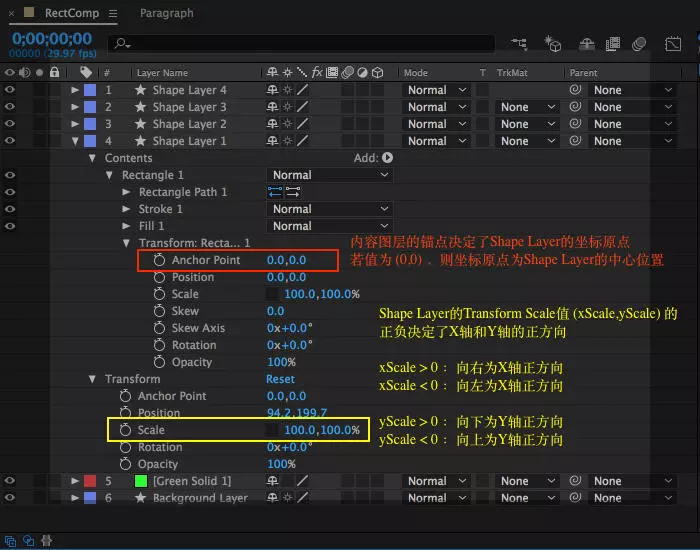The image size is (700, 550).
Task: Click the label tag column icon
Action: tap(86, 72)
